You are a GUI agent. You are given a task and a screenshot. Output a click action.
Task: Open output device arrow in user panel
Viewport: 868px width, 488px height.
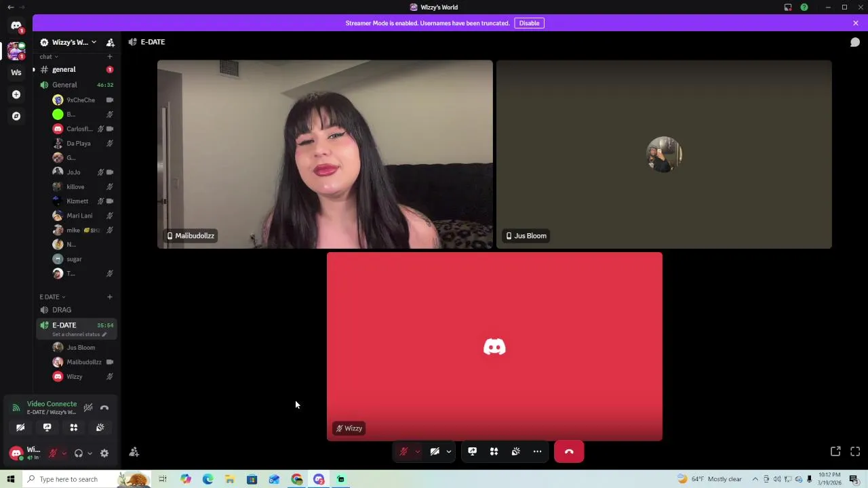point(90,453)
